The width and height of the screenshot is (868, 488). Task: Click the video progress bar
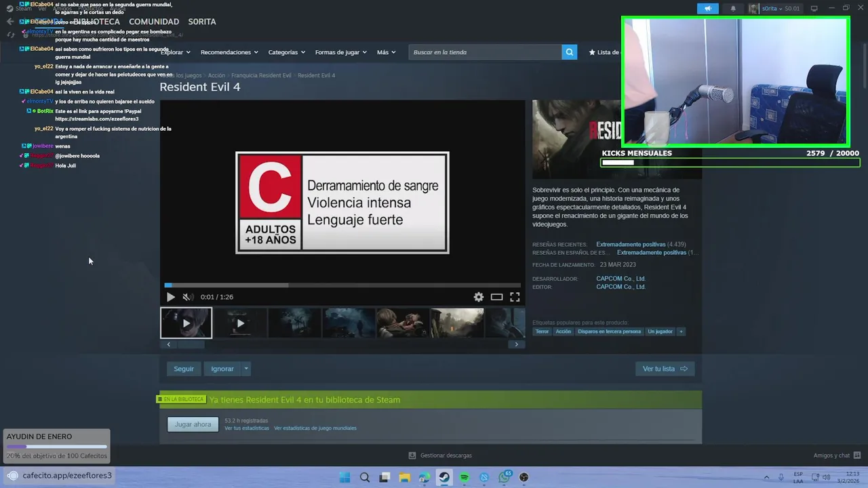point(342,285)
